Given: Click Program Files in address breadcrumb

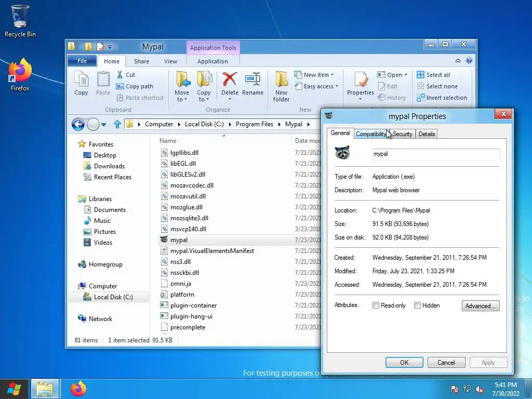Looking at the screenshot, I should point(254,124).
